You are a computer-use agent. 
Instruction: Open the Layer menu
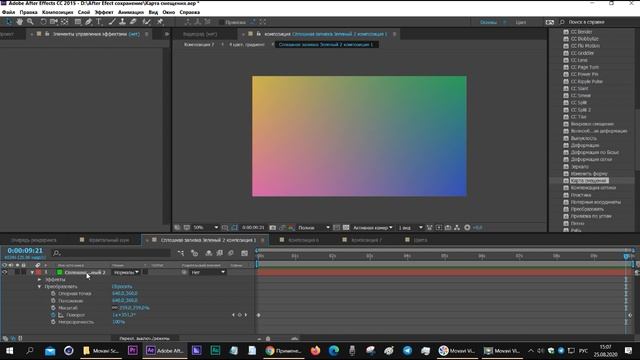tap(84, 12)
